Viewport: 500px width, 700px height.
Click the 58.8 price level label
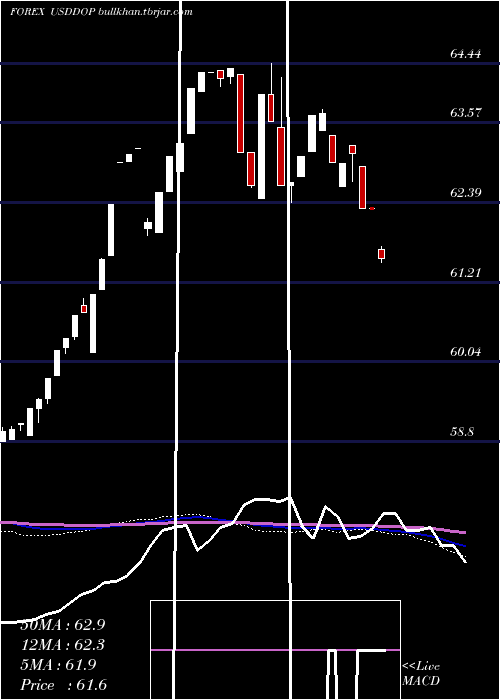(462, 432)
